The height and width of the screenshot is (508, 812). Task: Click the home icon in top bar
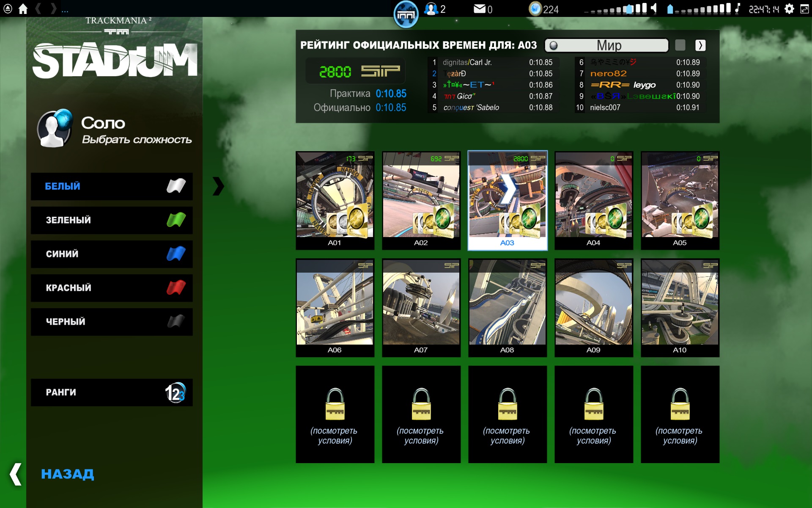point(23,9)
